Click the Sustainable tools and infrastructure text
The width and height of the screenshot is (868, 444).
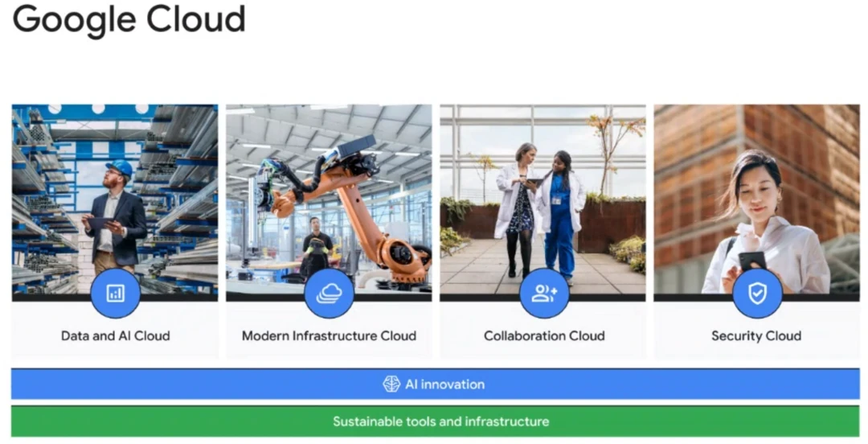click(441, 421)
